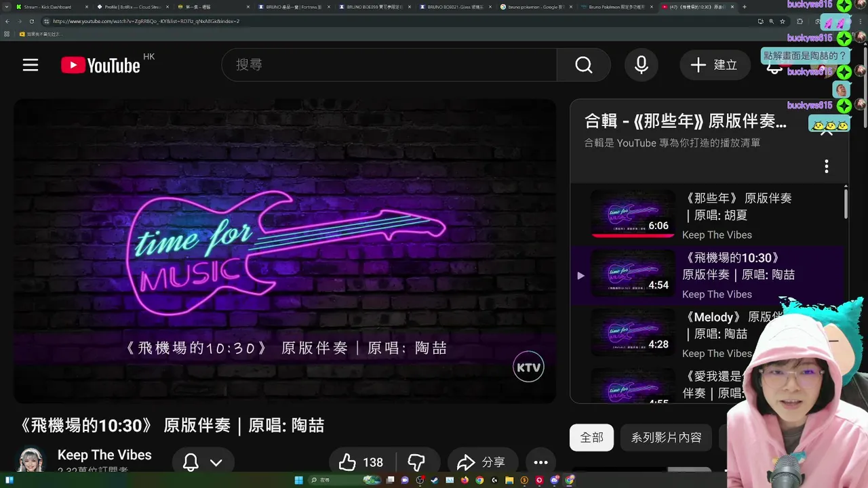868x488 pixels.
Task: Open the Windows Start menu
Action: (x=298, y=481)
